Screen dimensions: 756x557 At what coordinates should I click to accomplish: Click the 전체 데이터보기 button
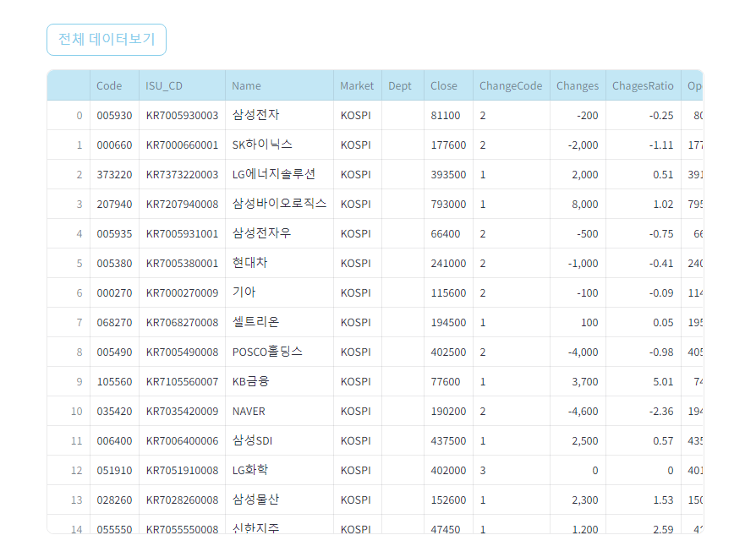coord(107,40)
